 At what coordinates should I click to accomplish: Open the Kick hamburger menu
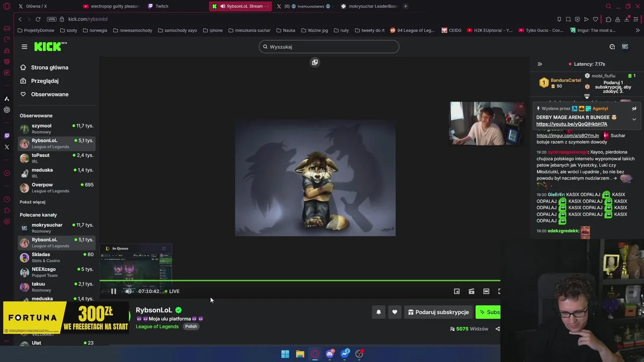tap(24, 47)
